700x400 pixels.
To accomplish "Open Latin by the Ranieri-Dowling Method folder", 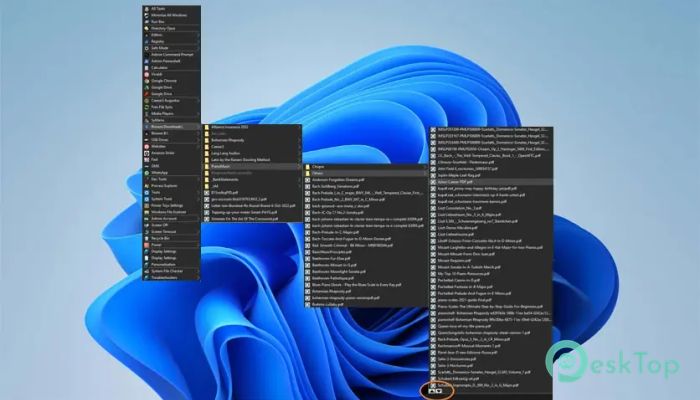I will pos(252,160).
